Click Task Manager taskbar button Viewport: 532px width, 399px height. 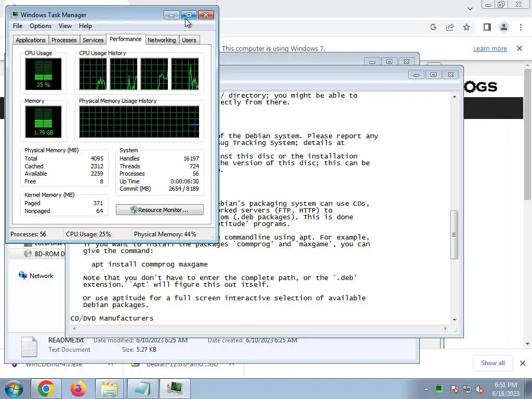(175, 389)
